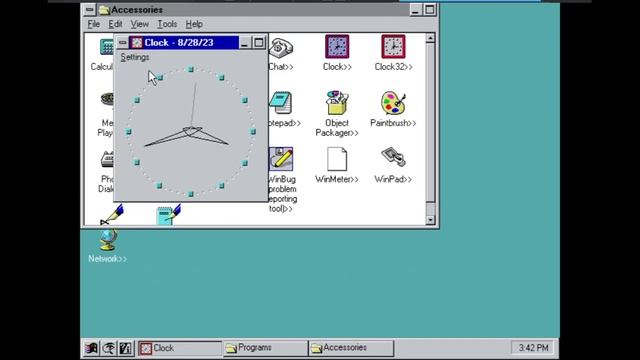This screenshot has height=360, width=640.
Task: Open the Settings menu in Clock
Action: click(x=135, y=57)
